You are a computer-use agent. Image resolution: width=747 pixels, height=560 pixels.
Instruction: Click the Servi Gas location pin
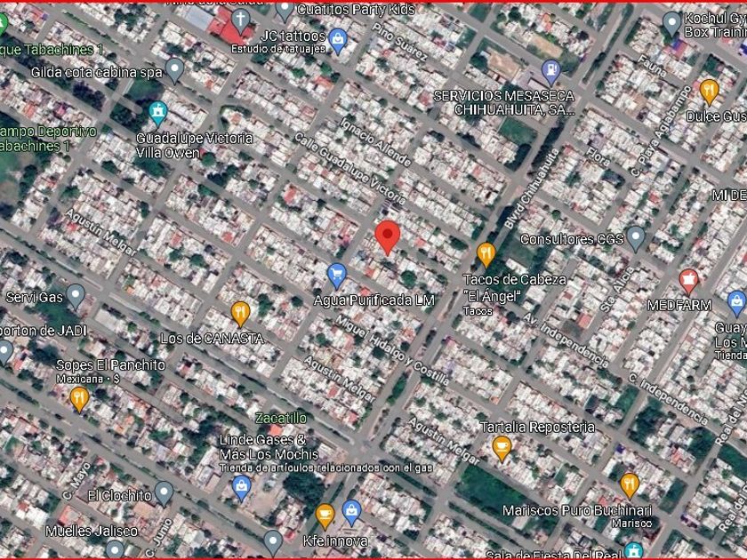pyautogui.click(x=76, y=296)
